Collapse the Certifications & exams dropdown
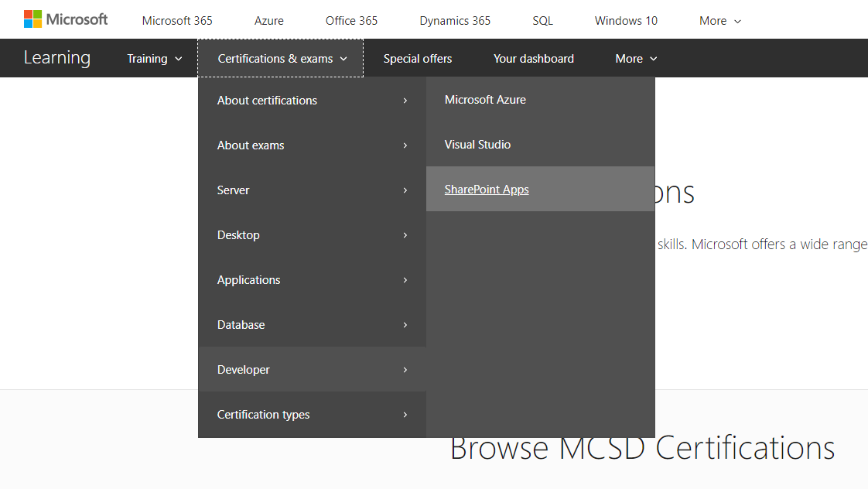Image resolution: width=868 pixels, height=489 pixels. [281, 58]
